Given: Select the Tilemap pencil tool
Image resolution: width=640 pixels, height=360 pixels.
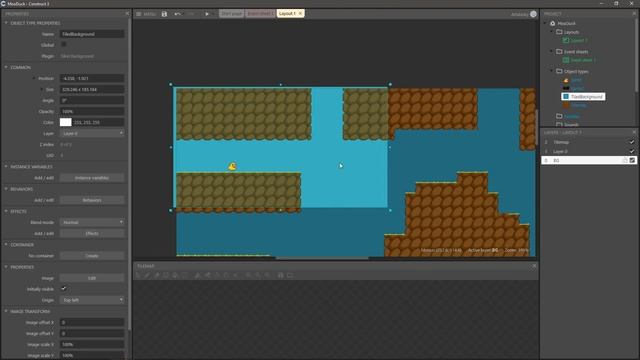Looking at the screenshot, I should 147,276.
